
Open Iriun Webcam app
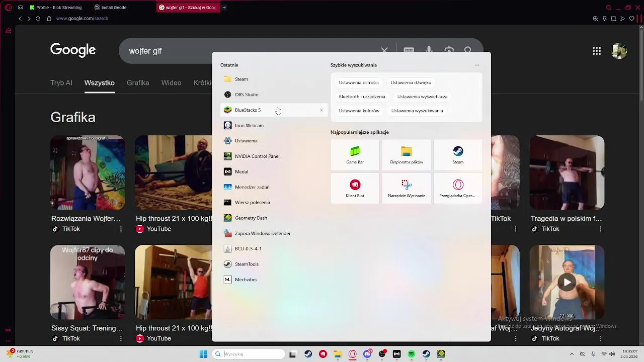pyautogui.click(x=274, y=125)
